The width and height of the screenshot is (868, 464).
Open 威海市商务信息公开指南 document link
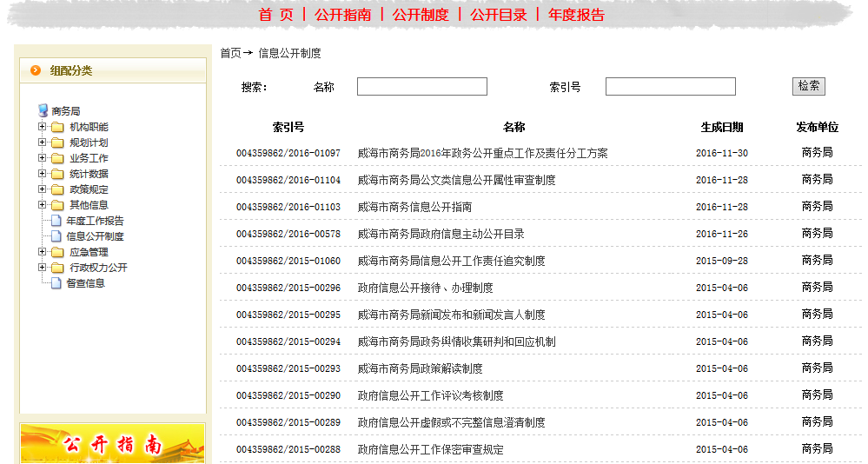(414, 208)
